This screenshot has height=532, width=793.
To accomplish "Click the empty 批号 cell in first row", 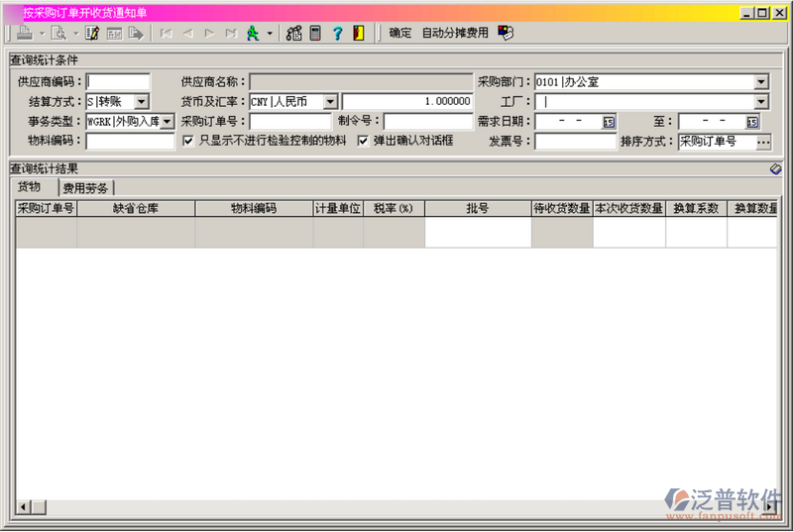I will click(478, 233).
